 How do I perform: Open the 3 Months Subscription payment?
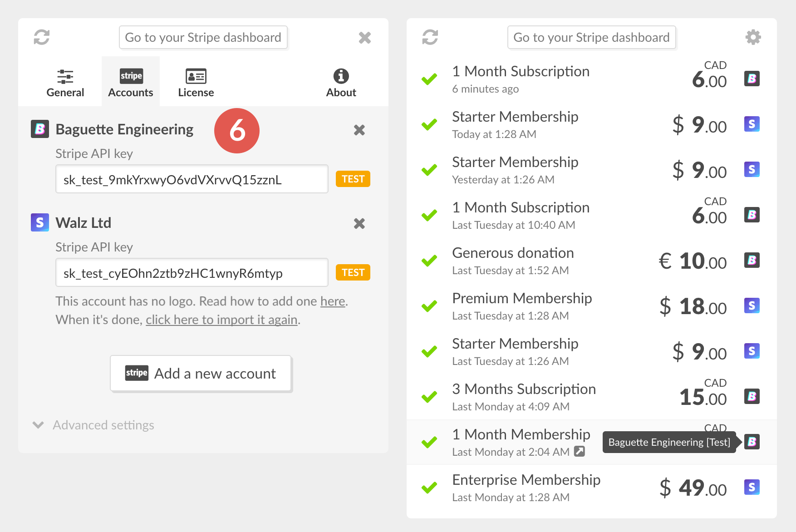tap(592, 397)
